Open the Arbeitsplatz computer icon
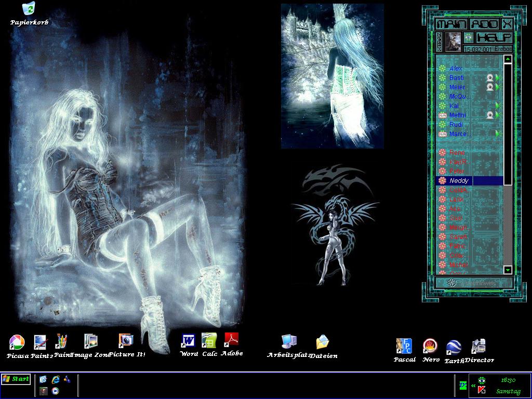The height and width of the screenshot is (399, 532). pyautogui.click(x=289, y=342)
